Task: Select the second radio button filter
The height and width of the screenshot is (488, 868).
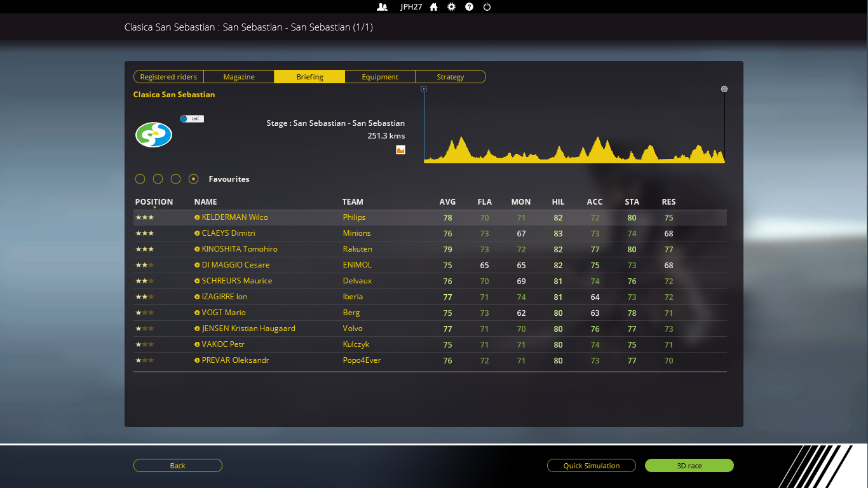Action: point(158,179)
